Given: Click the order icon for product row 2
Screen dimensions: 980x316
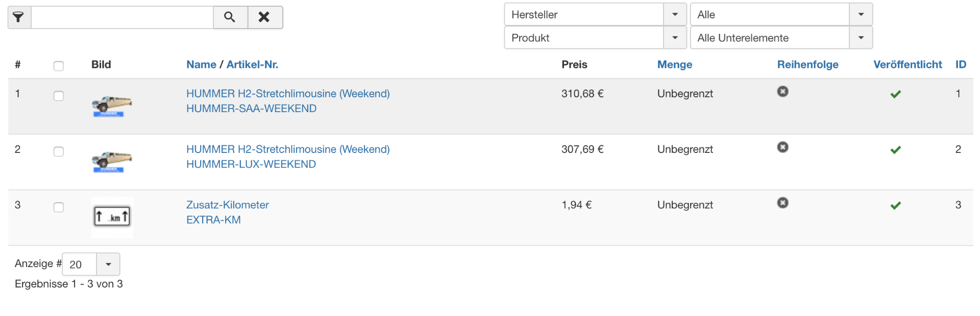Looking at the screenshot, I should 782,147.
